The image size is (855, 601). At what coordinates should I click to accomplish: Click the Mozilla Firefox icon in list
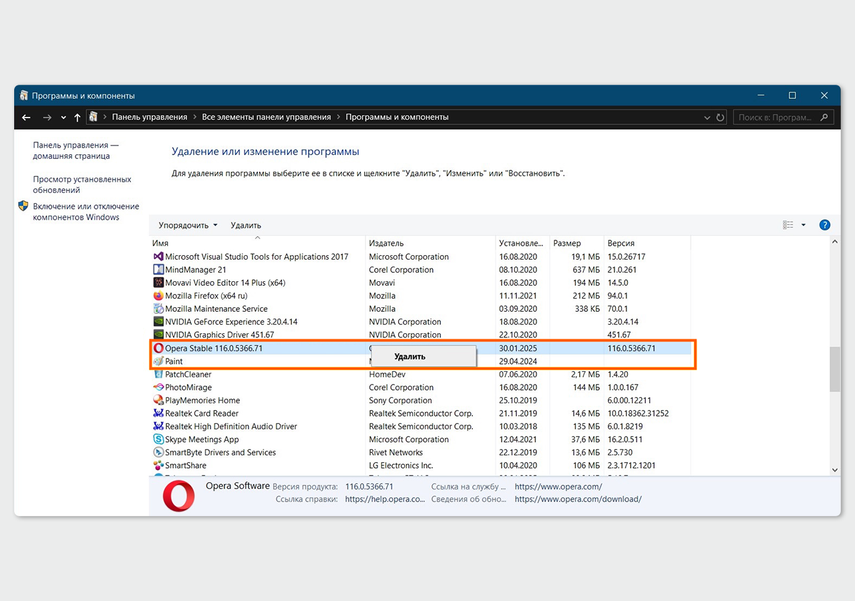158,296
